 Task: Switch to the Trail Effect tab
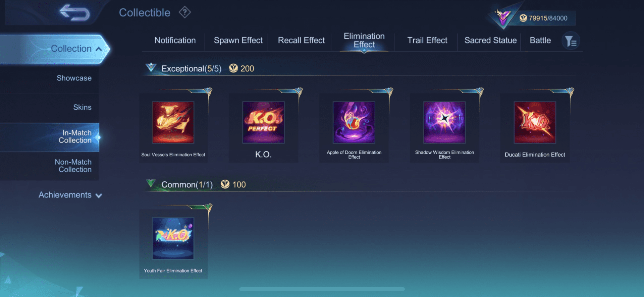pos(427,41)
